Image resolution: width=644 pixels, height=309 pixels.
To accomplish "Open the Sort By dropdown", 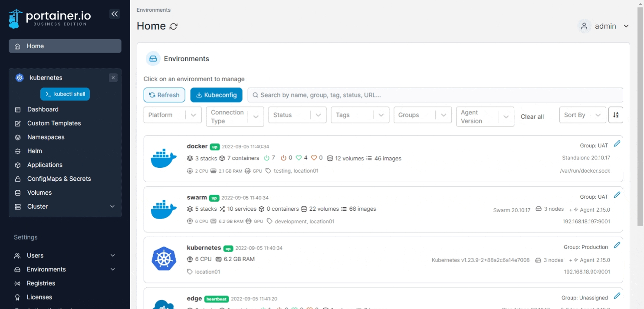I will pyautogui.click(x=582, y=115).
